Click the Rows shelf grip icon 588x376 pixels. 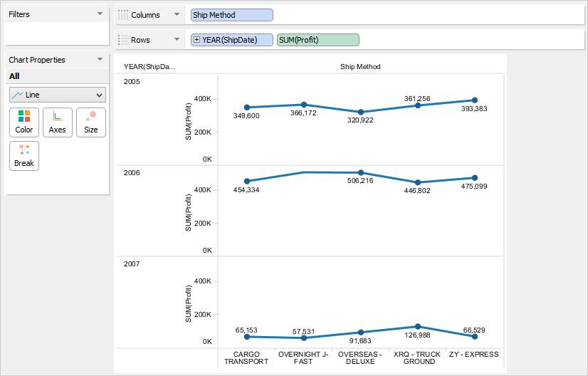pos(124,40)
